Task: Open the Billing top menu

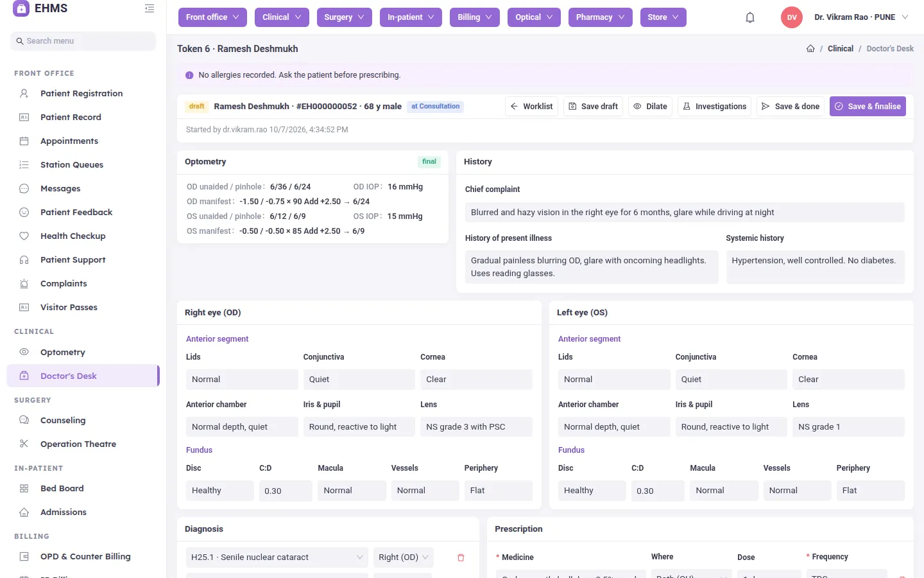Action: point(475,17)
